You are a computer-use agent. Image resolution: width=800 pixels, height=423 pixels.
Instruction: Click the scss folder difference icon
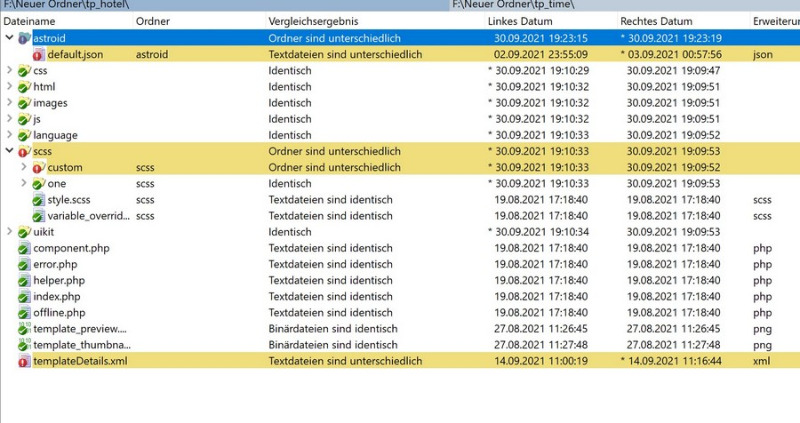coord(24,151)
